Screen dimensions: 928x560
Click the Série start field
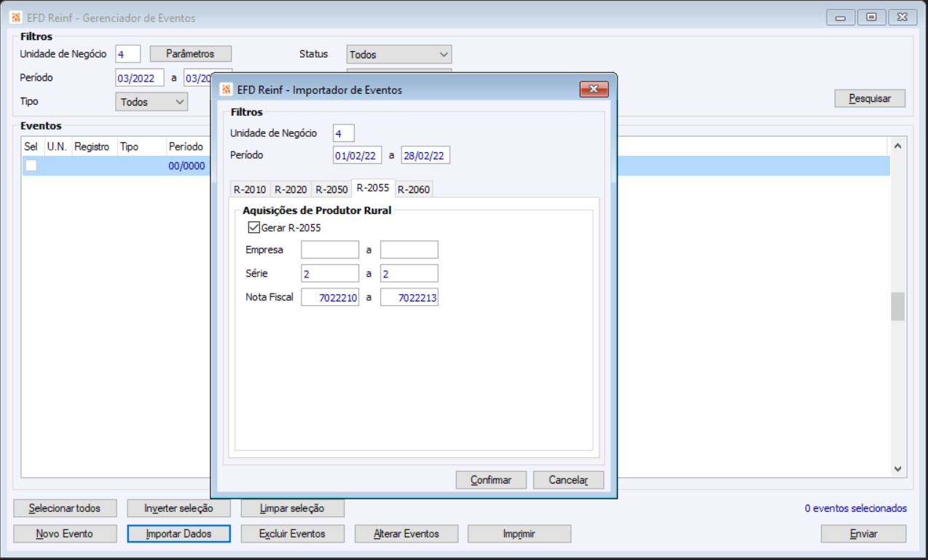click(x=330, y=274)
